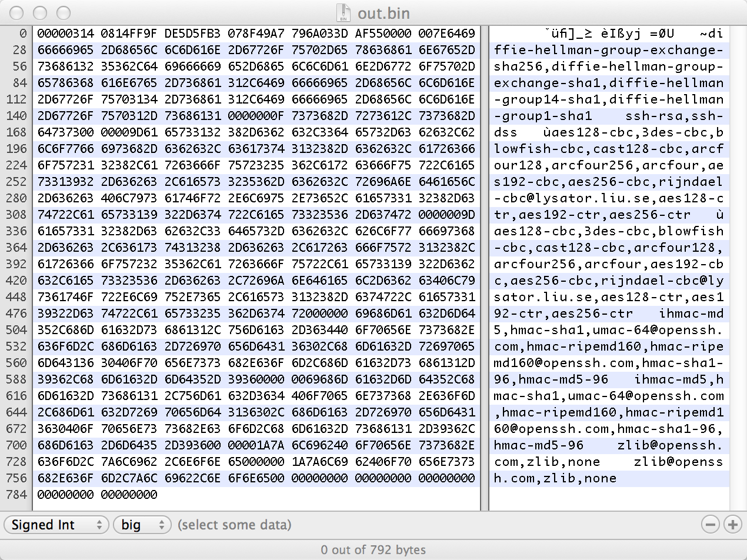Open the big endianness dropdown
747x560 pixels.
142,525
